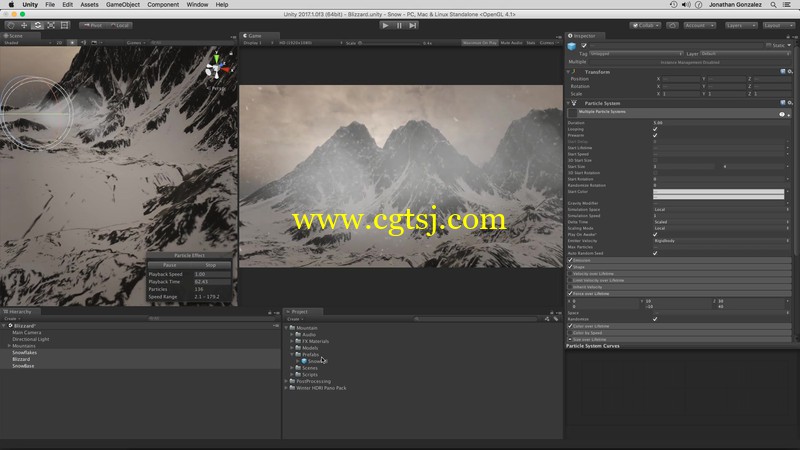Click the Collab button

click(645, 25)
